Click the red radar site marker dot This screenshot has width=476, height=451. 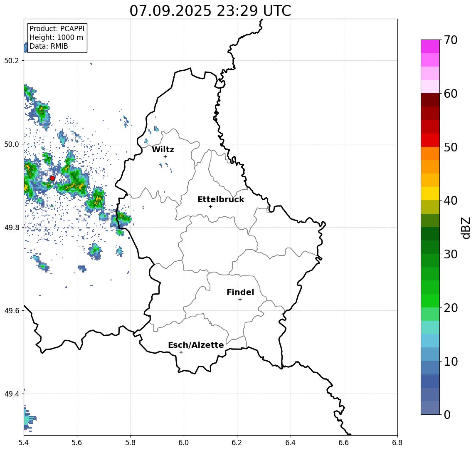tap(52, 178)
